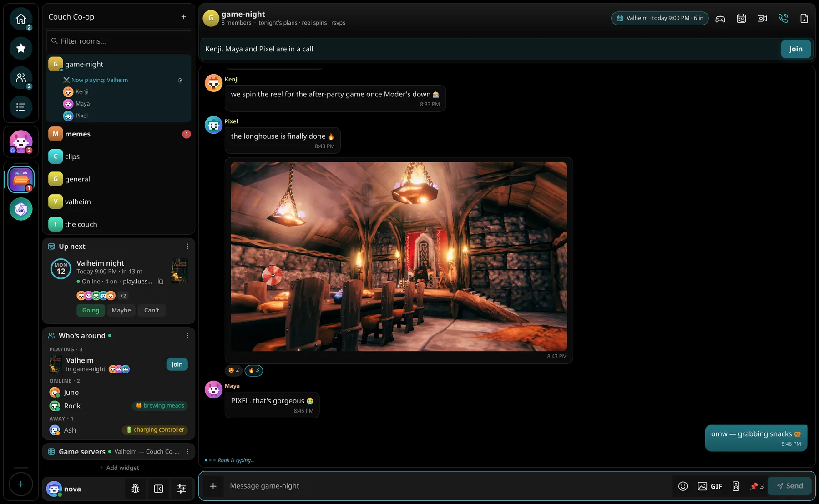Set RSVP to Maybe

click(121, 310)
